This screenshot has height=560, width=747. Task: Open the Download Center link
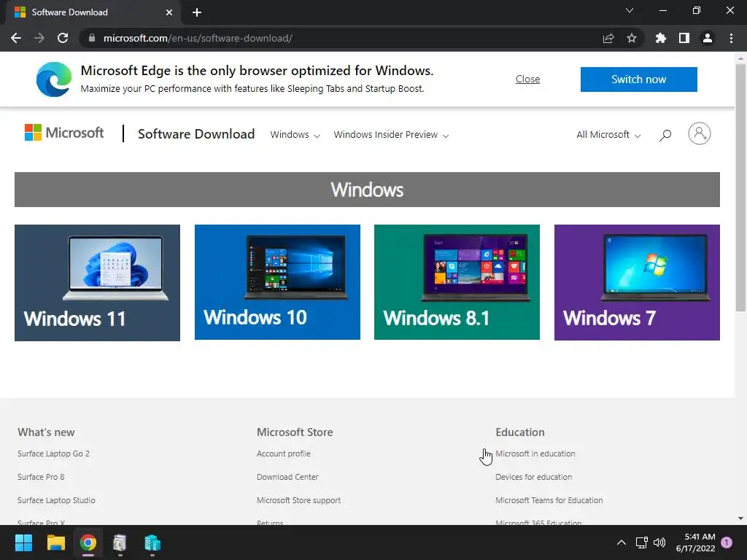pyautogui.click(x=287, y=477)
